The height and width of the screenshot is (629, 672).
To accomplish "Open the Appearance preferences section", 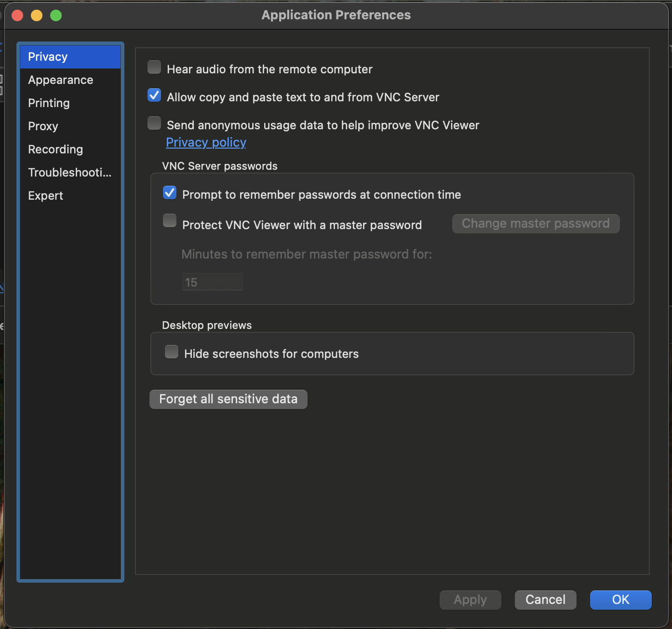I will [x=70, y=80].
